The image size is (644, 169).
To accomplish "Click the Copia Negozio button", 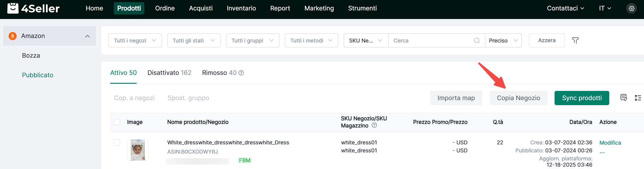I will (518, 98).
